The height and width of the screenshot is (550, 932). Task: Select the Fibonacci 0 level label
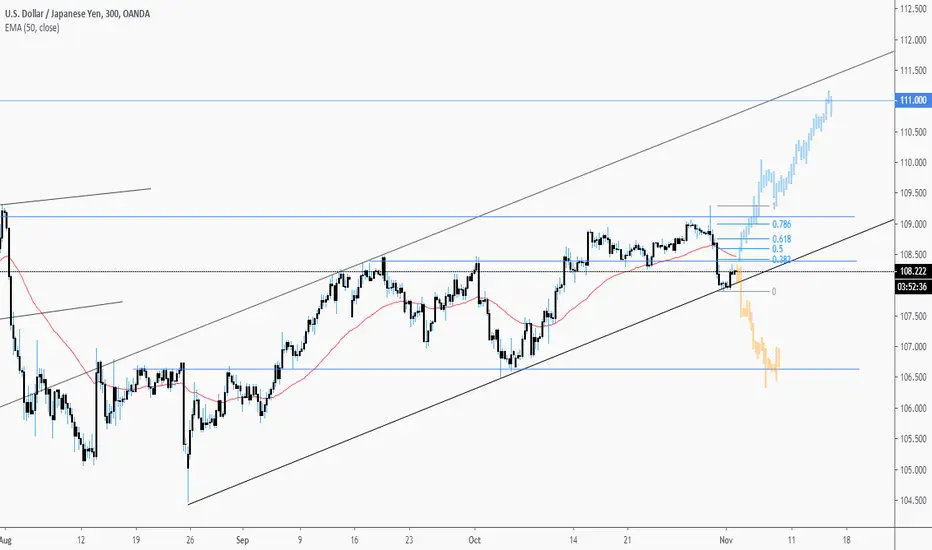774,292
